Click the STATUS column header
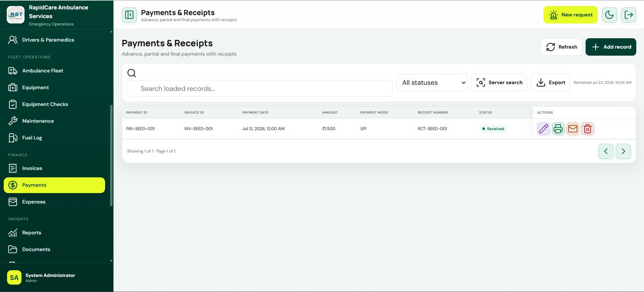The width and height of the screenshot is (644, 292). [x=485, y=113]
